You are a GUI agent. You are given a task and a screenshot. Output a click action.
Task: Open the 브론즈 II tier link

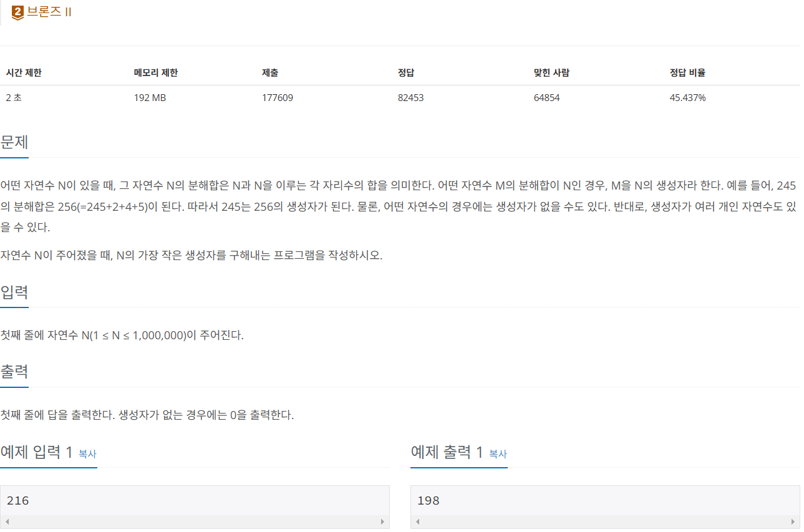point(46,11)
